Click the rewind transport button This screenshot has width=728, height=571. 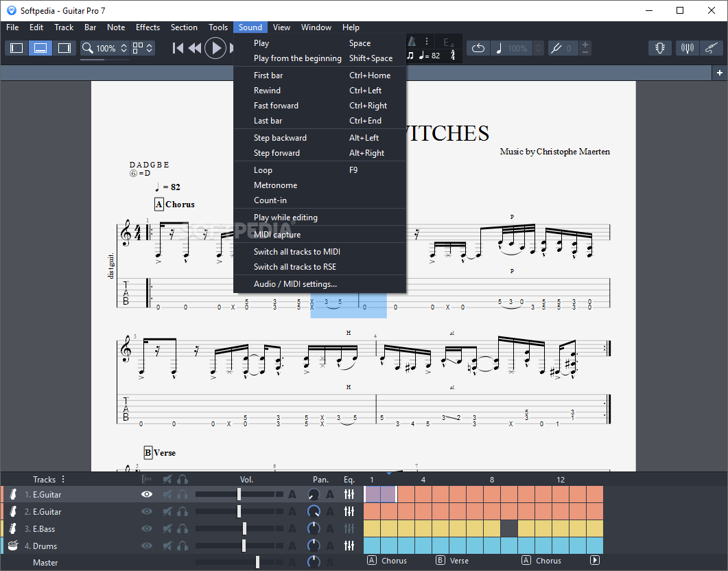point(195,48)
